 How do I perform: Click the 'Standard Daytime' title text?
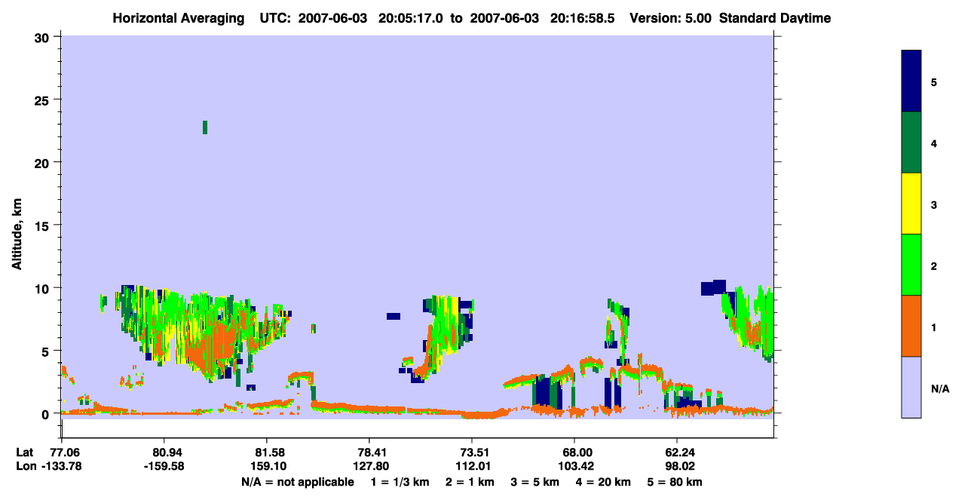click(775, 18)
